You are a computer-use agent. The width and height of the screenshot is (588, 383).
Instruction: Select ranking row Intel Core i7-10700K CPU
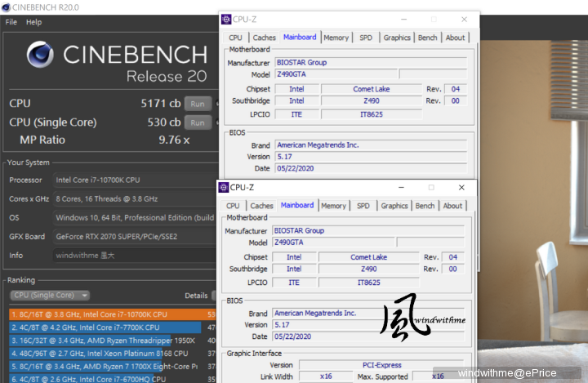(x=113, y=314)
